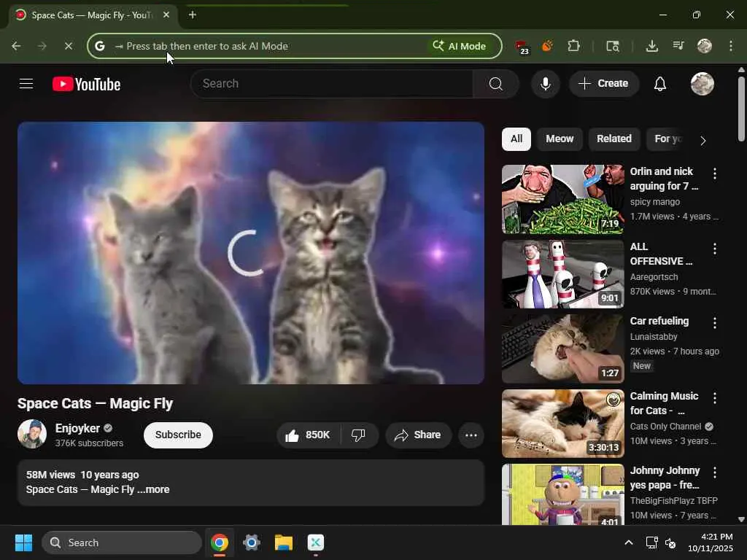The height and width of the screenshot is (560, 747).
Task: Open the YouTube hamburger guide menu
Action: point(26,84)
